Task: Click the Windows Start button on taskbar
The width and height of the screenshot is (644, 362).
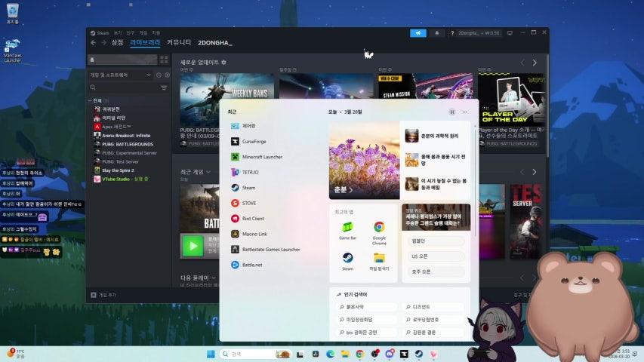Action: click(211, 354)
